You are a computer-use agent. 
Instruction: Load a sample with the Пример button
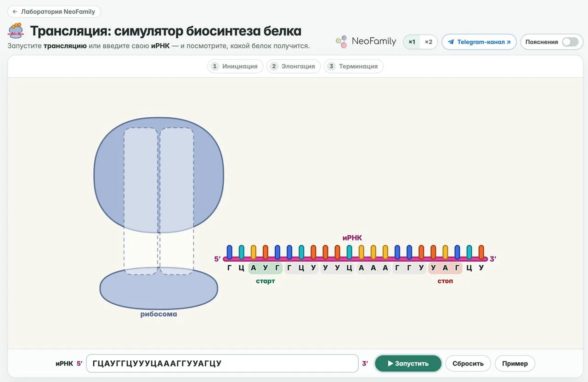tap(515, 363)
